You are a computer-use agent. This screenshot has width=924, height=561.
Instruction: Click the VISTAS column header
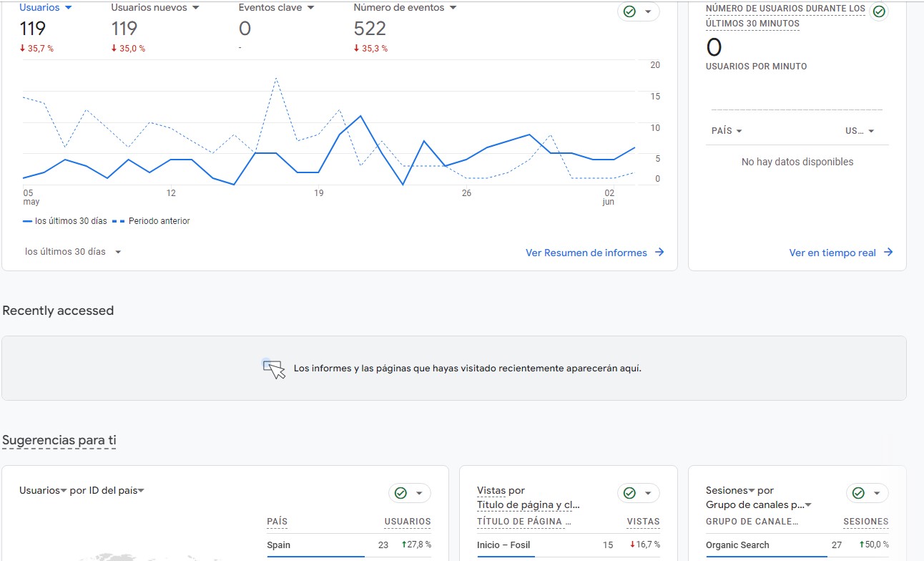pyautogui.click(x=644, y=522)
